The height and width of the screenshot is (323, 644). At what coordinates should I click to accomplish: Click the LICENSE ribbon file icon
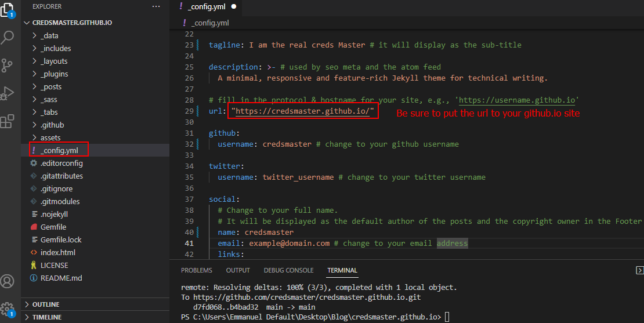34,265
